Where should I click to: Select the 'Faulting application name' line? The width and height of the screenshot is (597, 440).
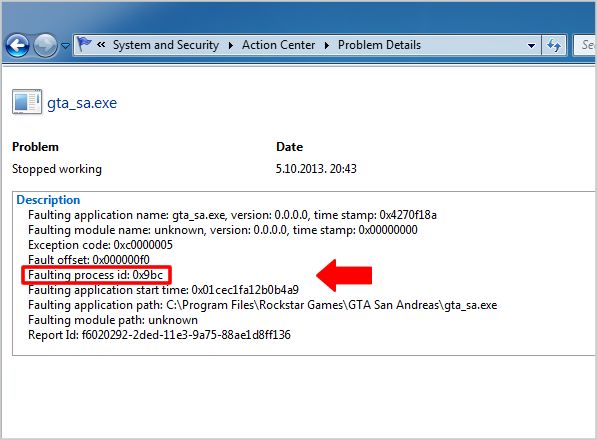232,215
